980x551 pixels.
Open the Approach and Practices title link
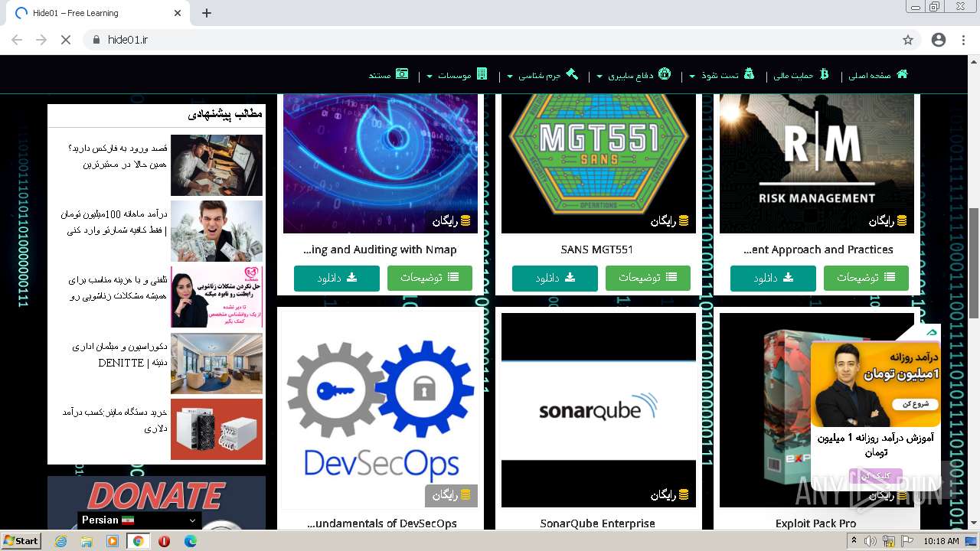pyautogui.click(x=818, y=249)
